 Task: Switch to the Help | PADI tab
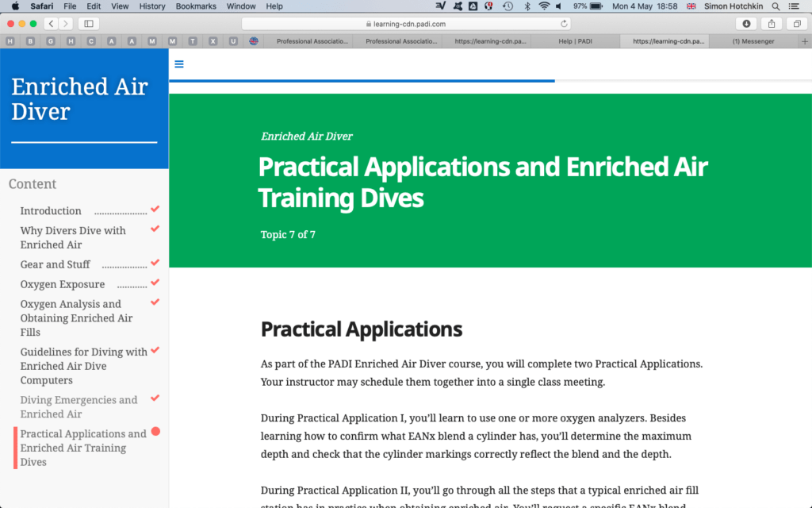[x=576, y=41]
